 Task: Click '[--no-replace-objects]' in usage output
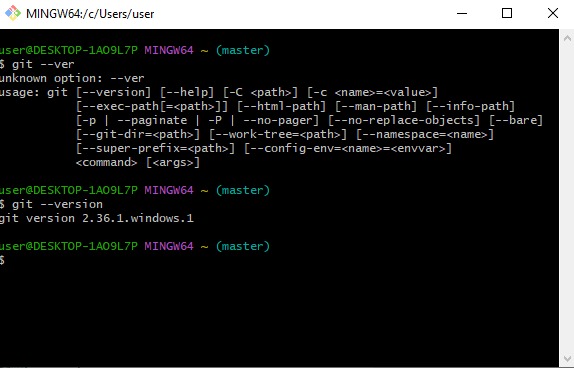point(404,120)
